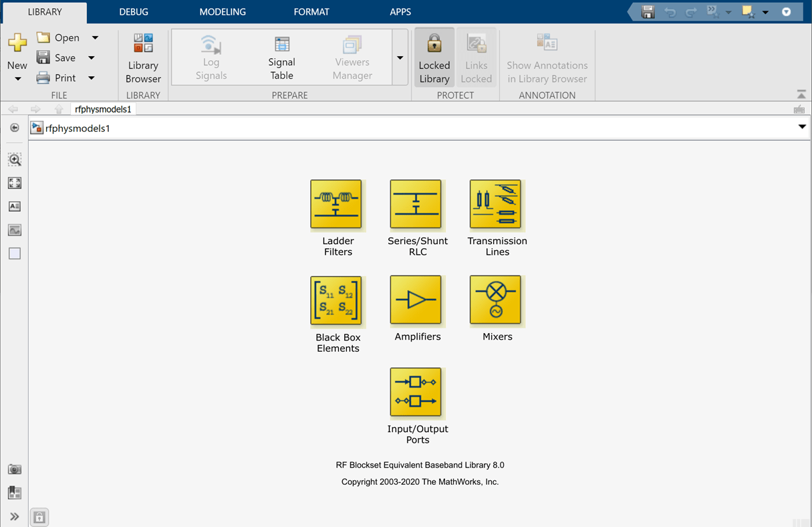812x527 pixels.
Task: Toggle Show Annotations in Library Browser
Action: tap(547, 57)
